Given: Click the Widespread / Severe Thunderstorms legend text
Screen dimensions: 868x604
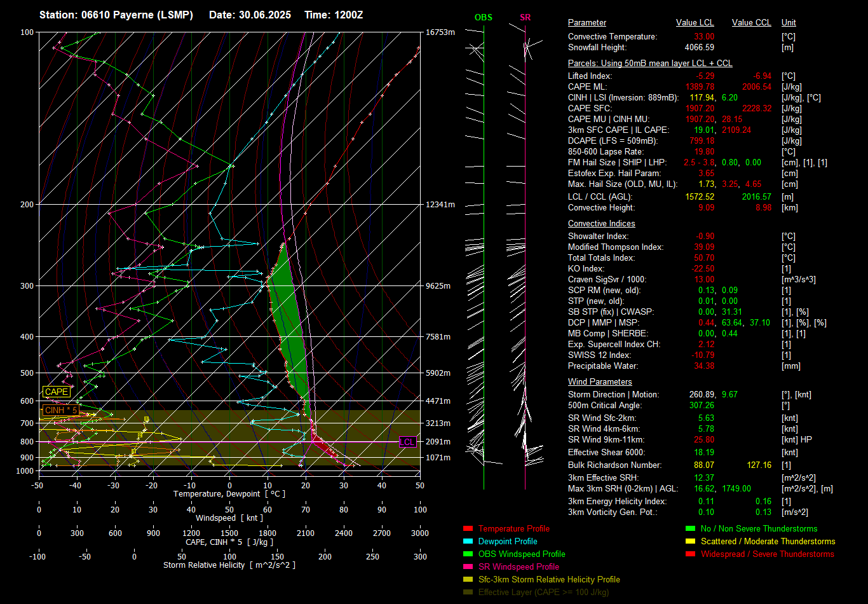Looking at the screenshot, I should tap(767, 554).
